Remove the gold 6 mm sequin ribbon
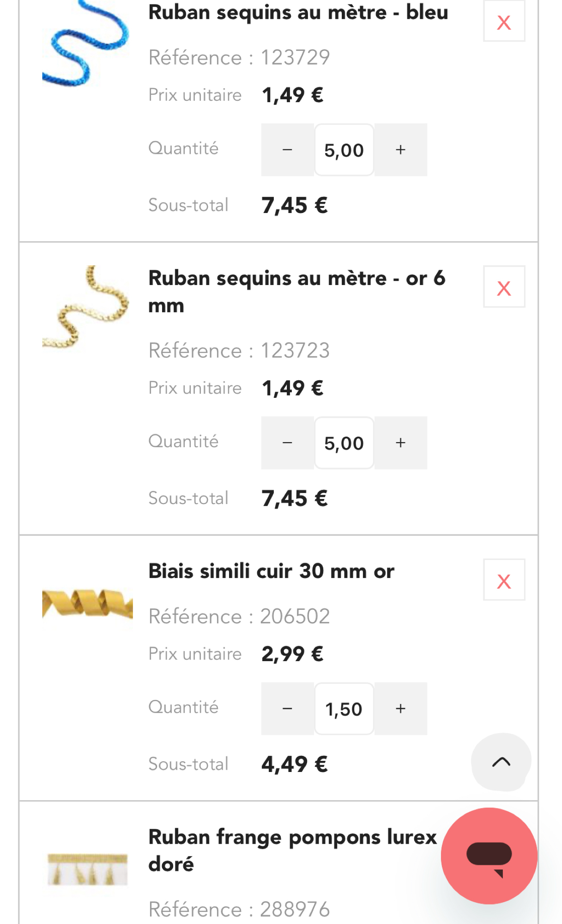The image size is (562, 924). pos(504,287)
